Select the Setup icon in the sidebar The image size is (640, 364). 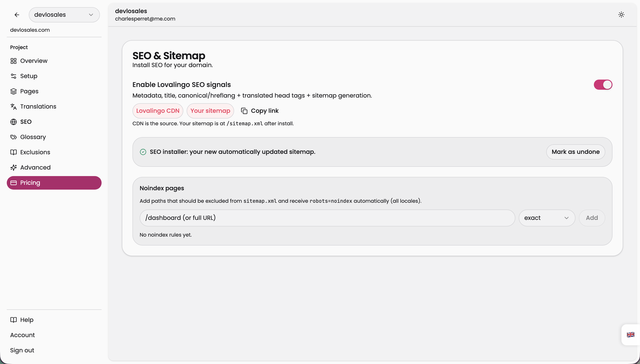[x=14, y=76]
